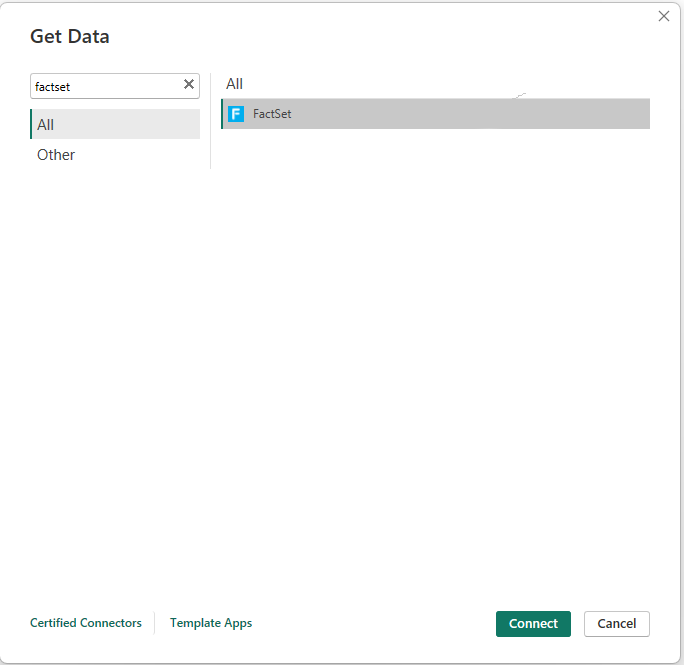The height and width of the screenshot is (665, 684).
Task: Click the FactSet connector logo icon
Action: (x=236, y=114)
